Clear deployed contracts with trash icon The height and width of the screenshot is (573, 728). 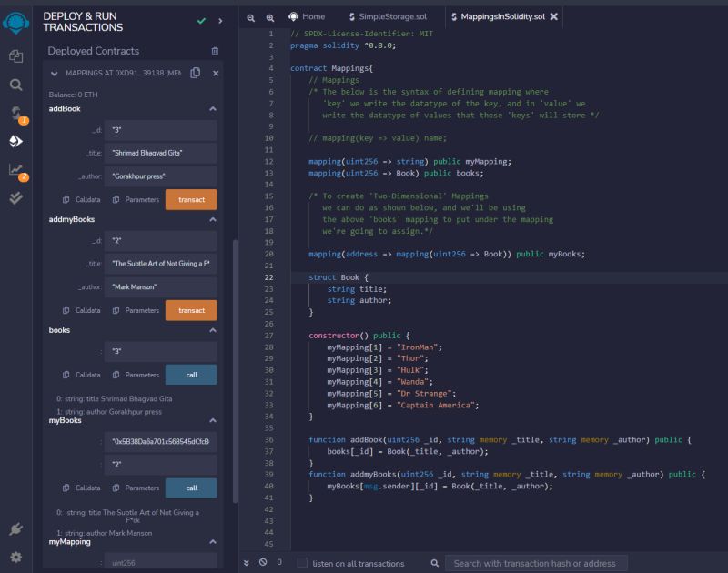coord(215,51)
